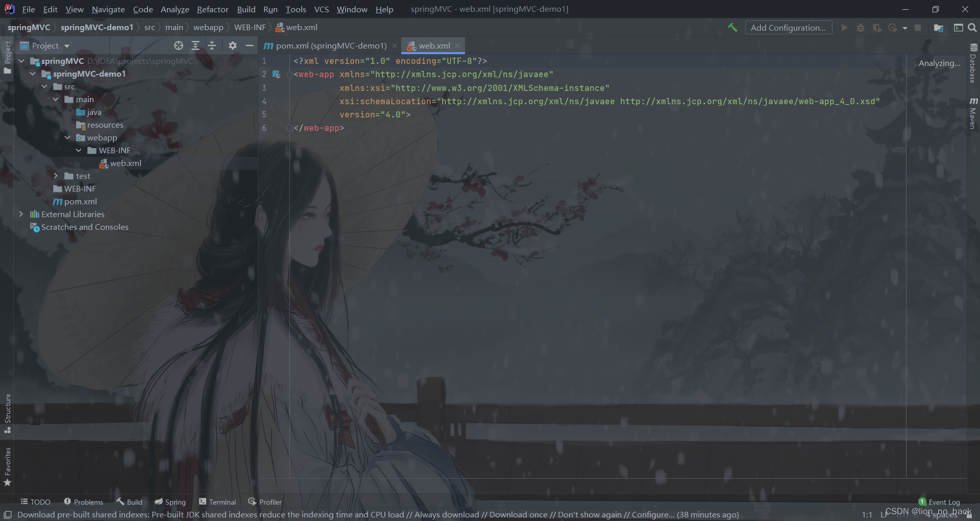Open the Profiler tool window
This screenshot has width=980, height=521.
click(265, 502)
